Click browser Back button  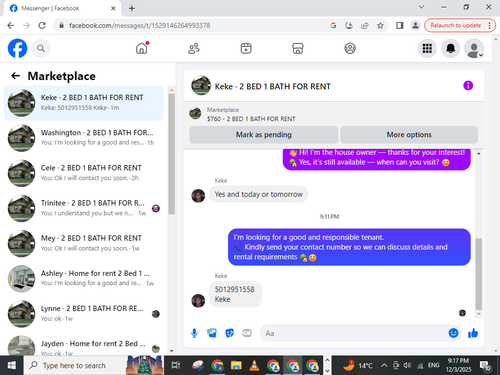pyautogui.click(x=11, y=25)
